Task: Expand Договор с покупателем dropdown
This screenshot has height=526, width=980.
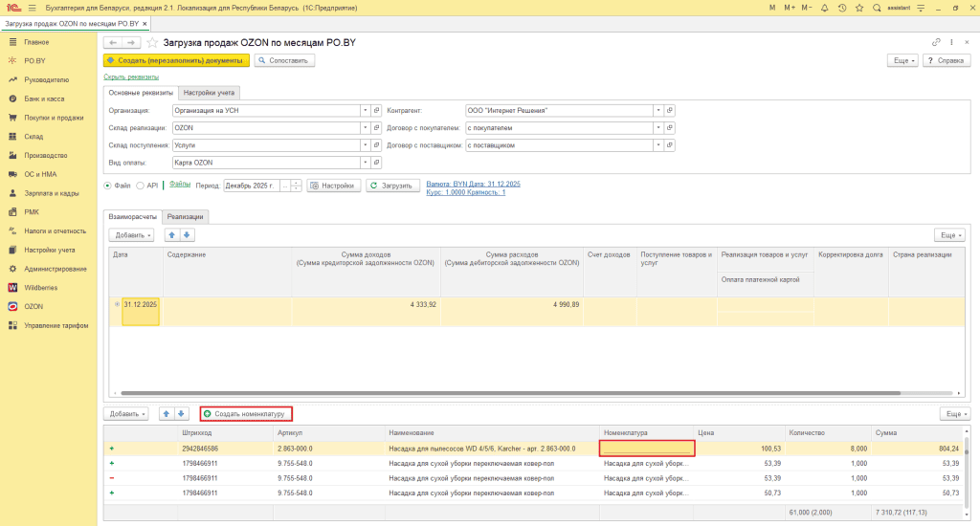Action: pyautogui.click(x=658, y=128)
